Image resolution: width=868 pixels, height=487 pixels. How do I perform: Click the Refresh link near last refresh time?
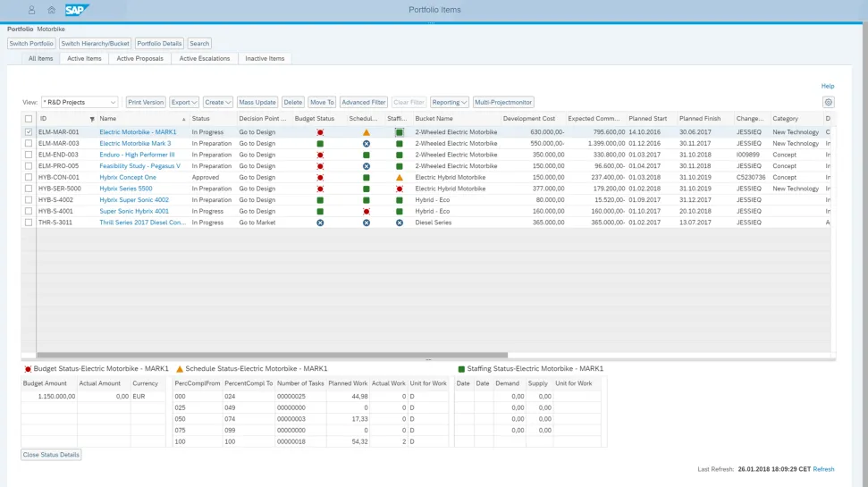coord(823,469)
